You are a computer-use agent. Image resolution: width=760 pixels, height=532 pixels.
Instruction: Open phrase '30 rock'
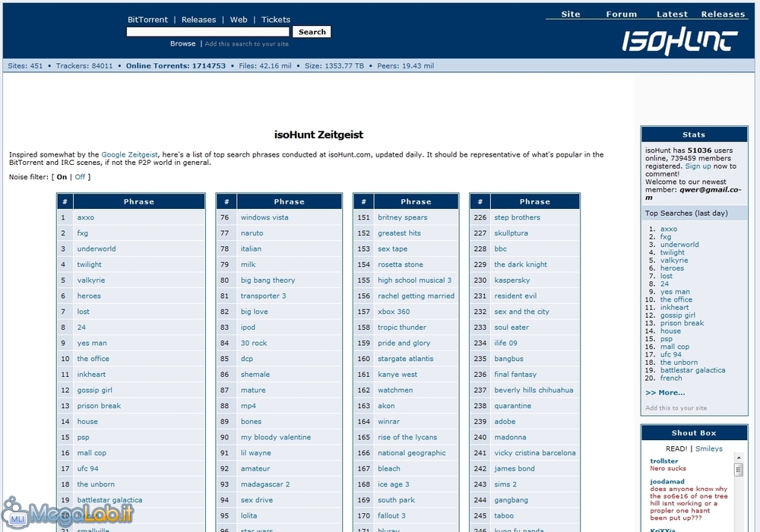click(254, 343)
